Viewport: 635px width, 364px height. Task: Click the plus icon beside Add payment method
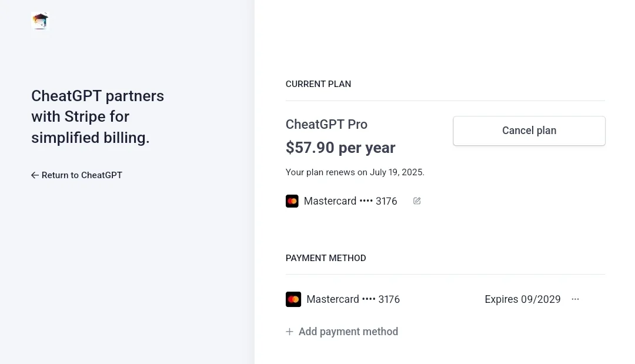click(289, 332)
